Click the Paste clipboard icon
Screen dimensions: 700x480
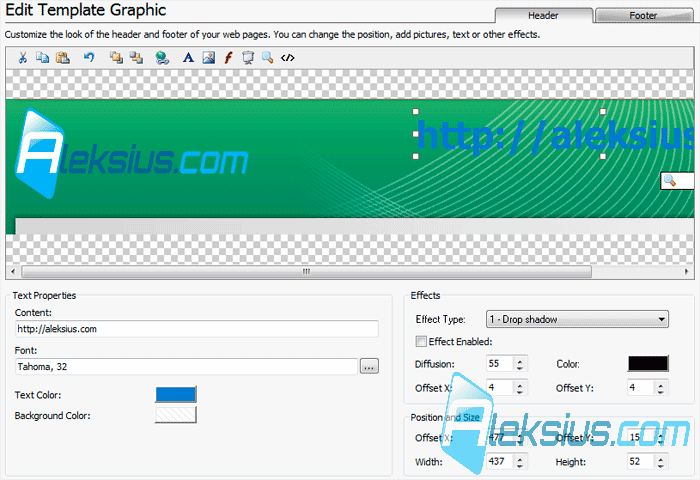click(x=62, y=58)
